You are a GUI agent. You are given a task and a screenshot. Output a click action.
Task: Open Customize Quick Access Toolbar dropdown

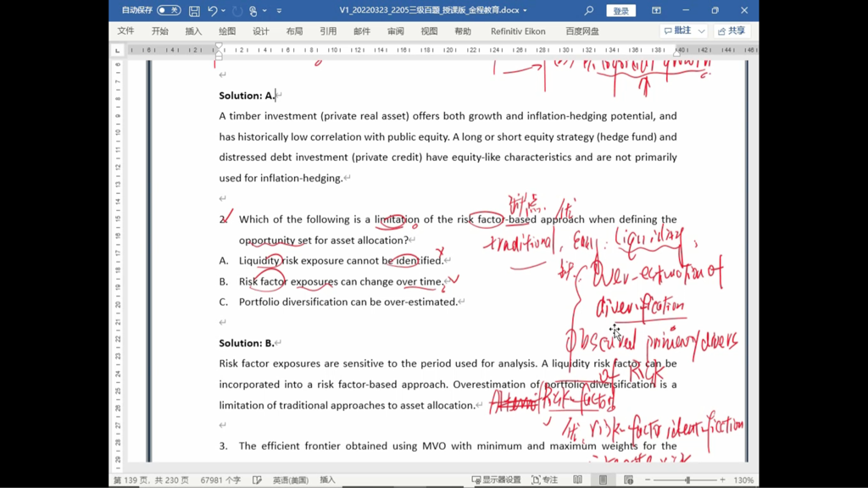pyautogui.click(x=280, y=11)
